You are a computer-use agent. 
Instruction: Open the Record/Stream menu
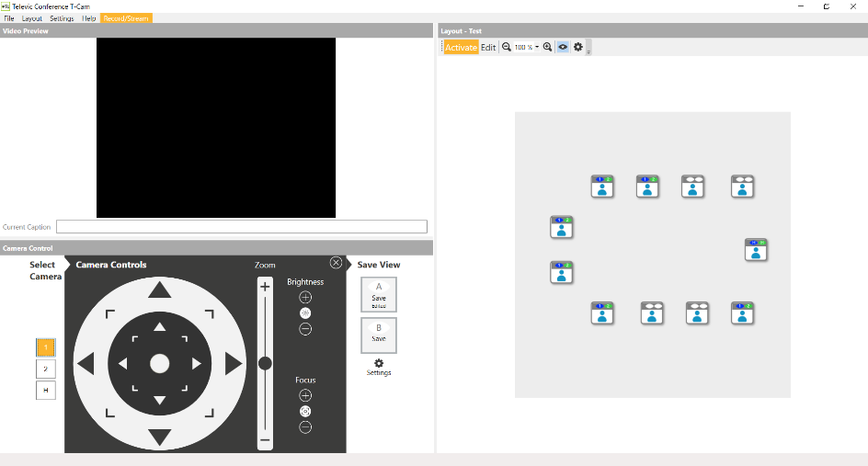[126, 18]
